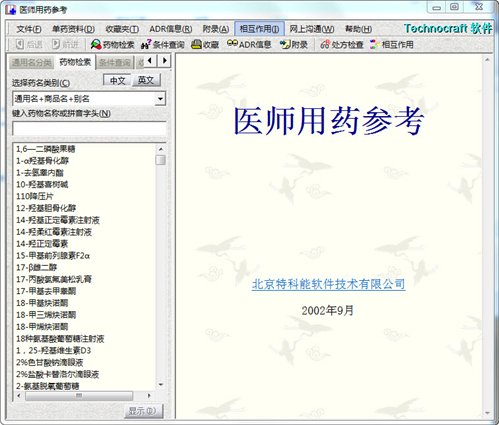Click the 后退 back toolbar button
Viewport: 499px width, 425px height.
(29, 44)
